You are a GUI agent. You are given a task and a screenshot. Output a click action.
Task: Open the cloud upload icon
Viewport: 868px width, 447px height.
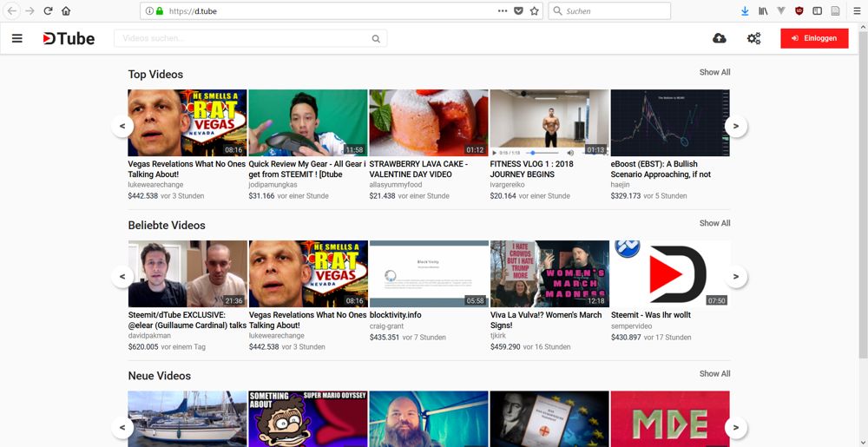coord(719,38)
